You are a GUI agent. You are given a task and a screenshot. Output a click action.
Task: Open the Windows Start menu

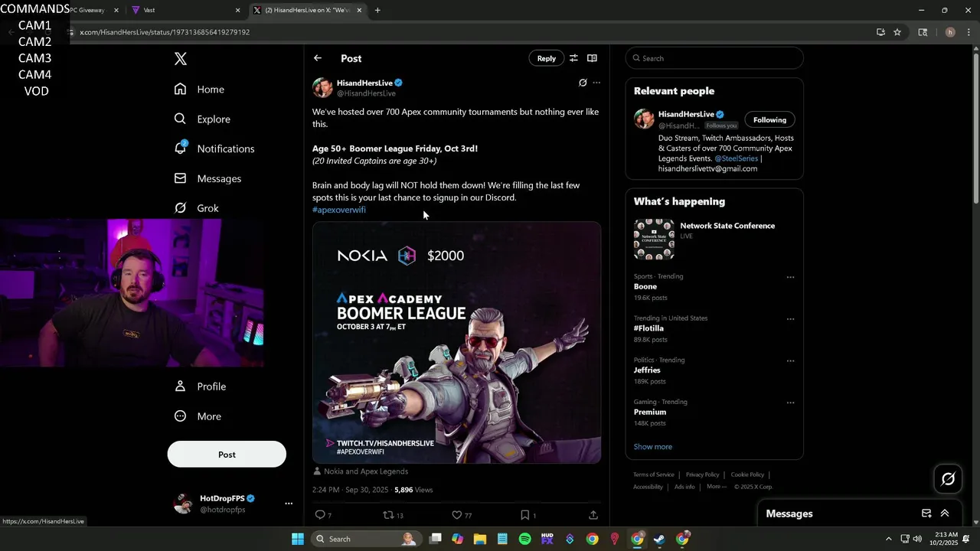pyautogui.click(x=298, y=539)
